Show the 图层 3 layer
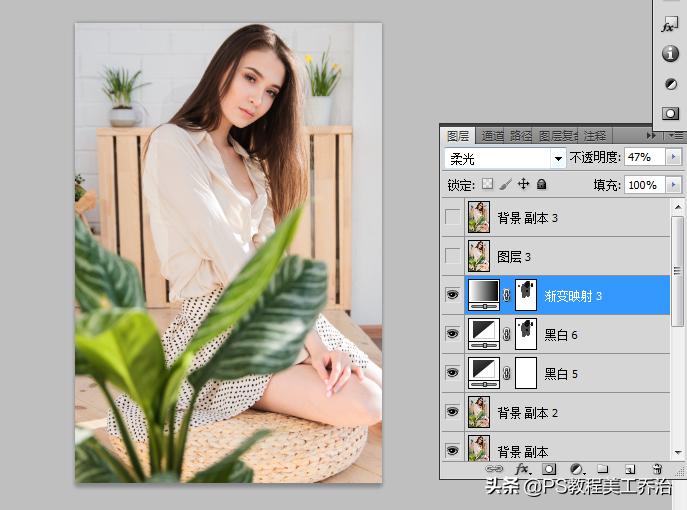The width and height of the screenshot is (687, 510). pyautogui.click(x=453, y=256)
